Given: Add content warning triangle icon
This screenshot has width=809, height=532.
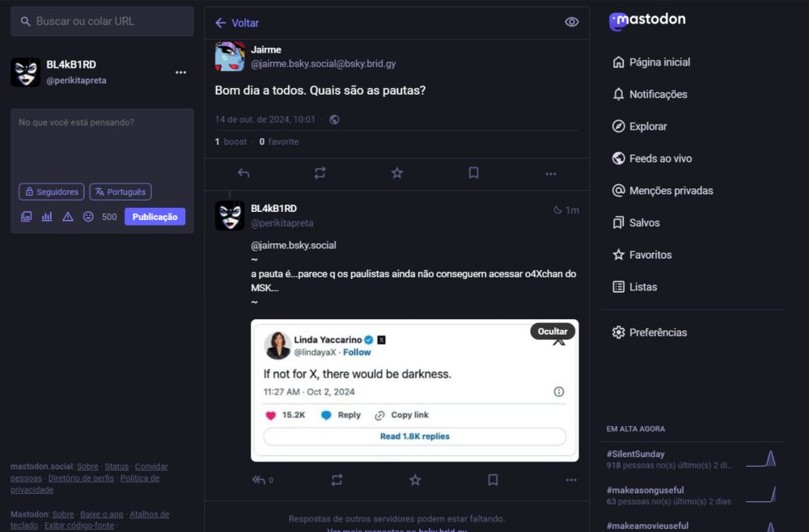Looking at the screenshot, I should 68,217.
